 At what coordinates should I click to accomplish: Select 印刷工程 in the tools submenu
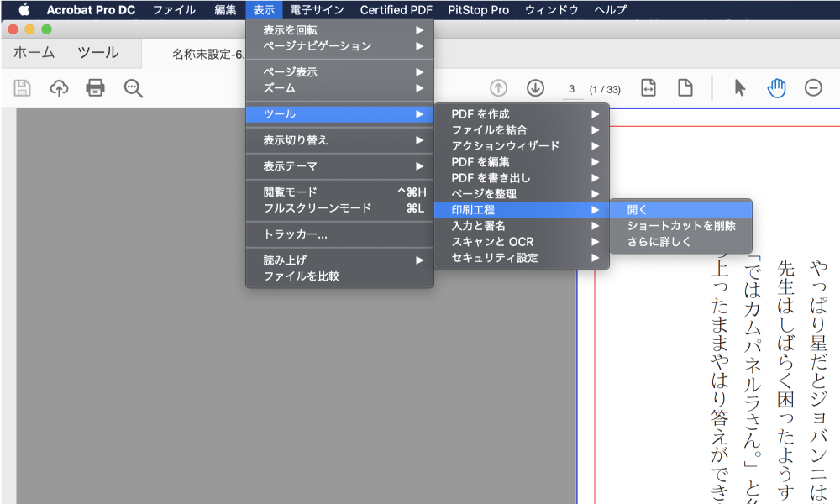pyautogui.click(x=522, y=210)
